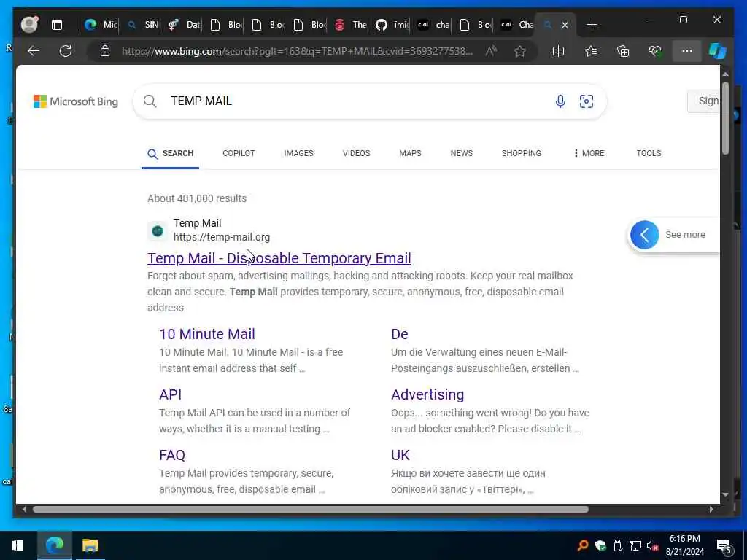The height and width of the screenshot is (560, 747).
Task: Open the MORE search categories dropdown
Action: 589,153
